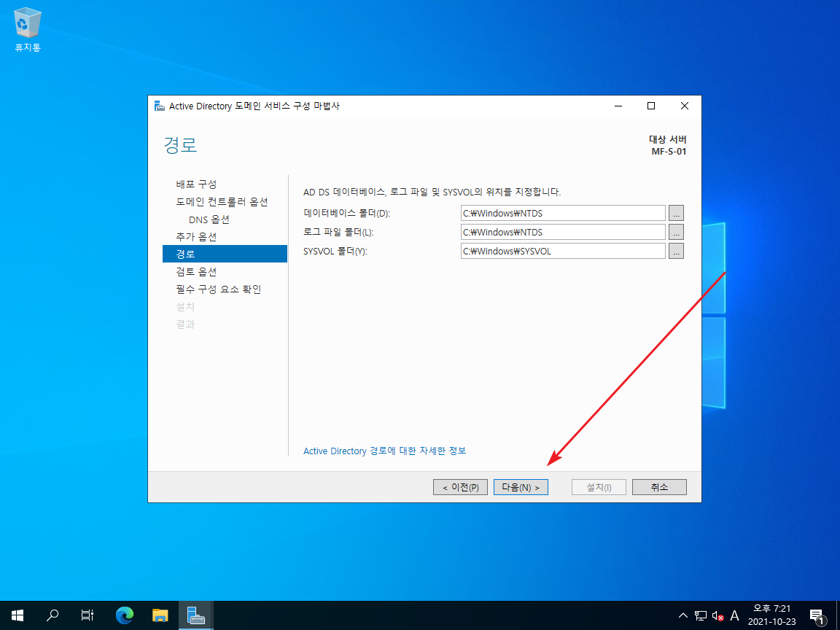
Task: Open the taskbar clock and date
Action: click(771, 615)
